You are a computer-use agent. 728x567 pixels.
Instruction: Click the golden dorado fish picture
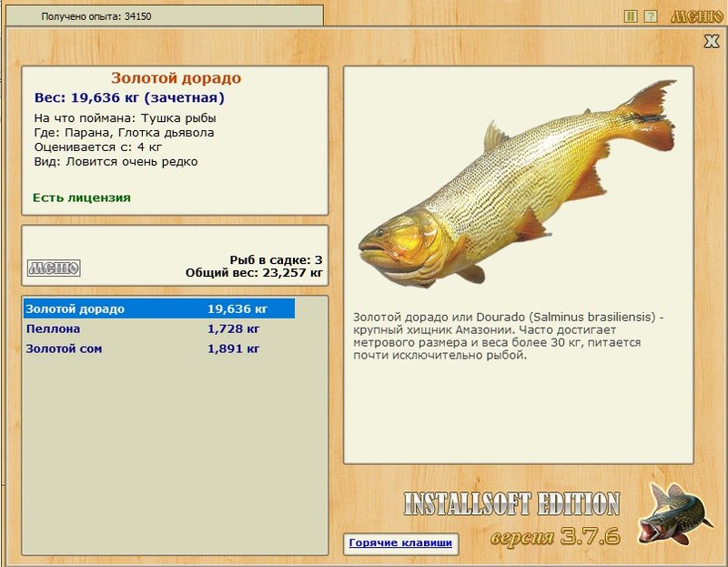pos(516,184)
